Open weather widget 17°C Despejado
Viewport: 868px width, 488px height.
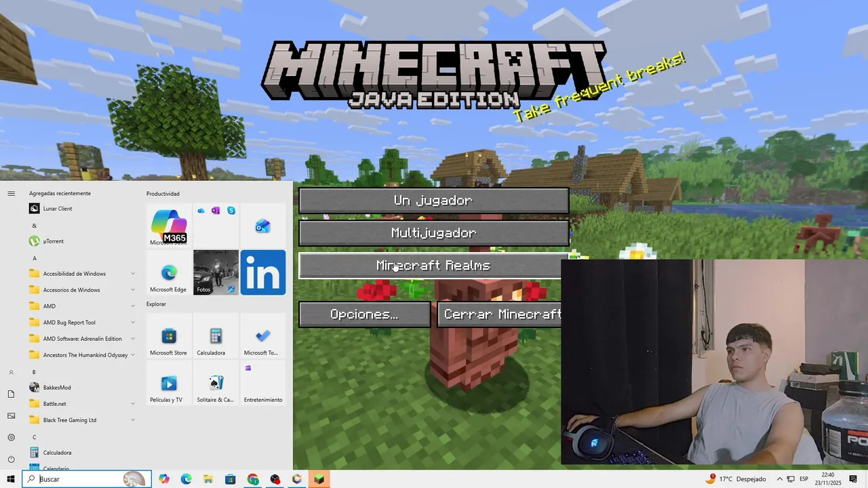pyautogui.click(x=736, y=479)
